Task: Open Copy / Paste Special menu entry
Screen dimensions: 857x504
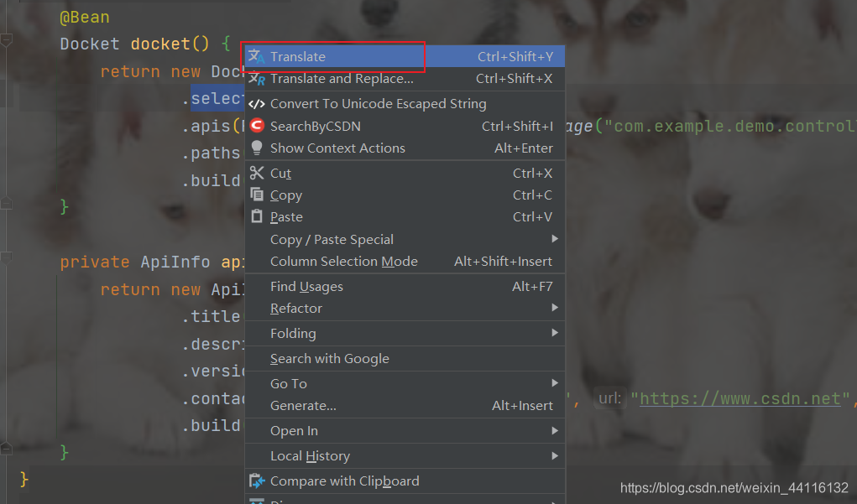Action: pos(405,239)
